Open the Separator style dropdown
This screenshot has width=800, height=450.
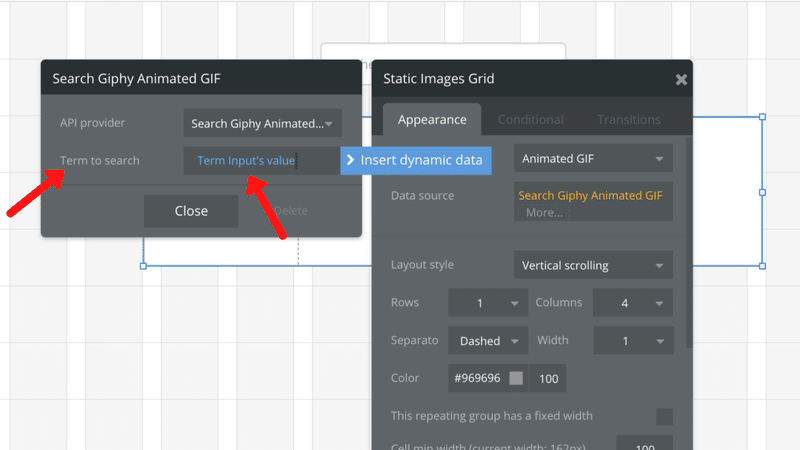click(x=487, y=340)
